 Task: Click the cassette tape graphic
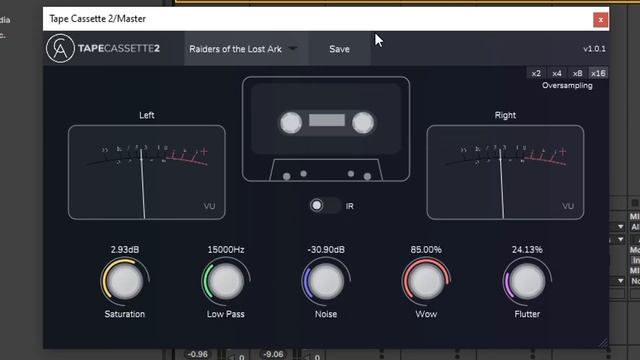(x=326, y=129)
